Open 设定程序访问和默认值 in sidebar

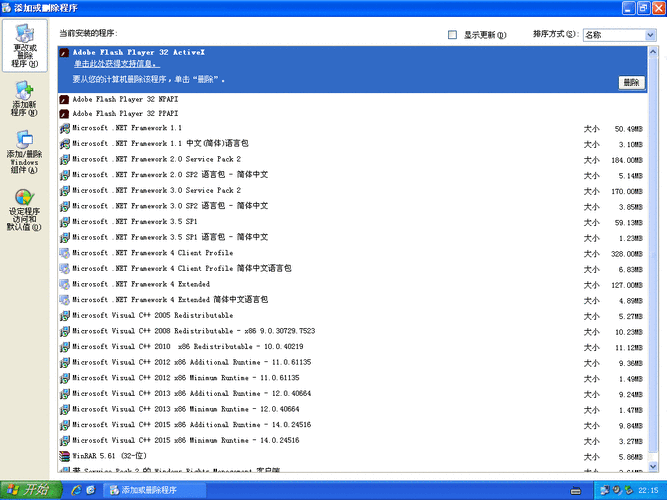pos(25,209)
